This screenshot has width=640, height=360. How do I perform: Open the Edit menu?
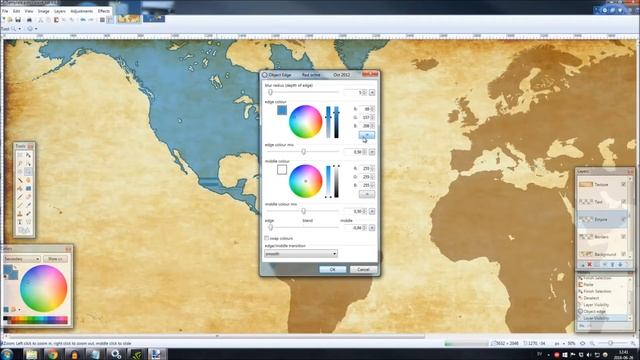(x=16, y=11)
